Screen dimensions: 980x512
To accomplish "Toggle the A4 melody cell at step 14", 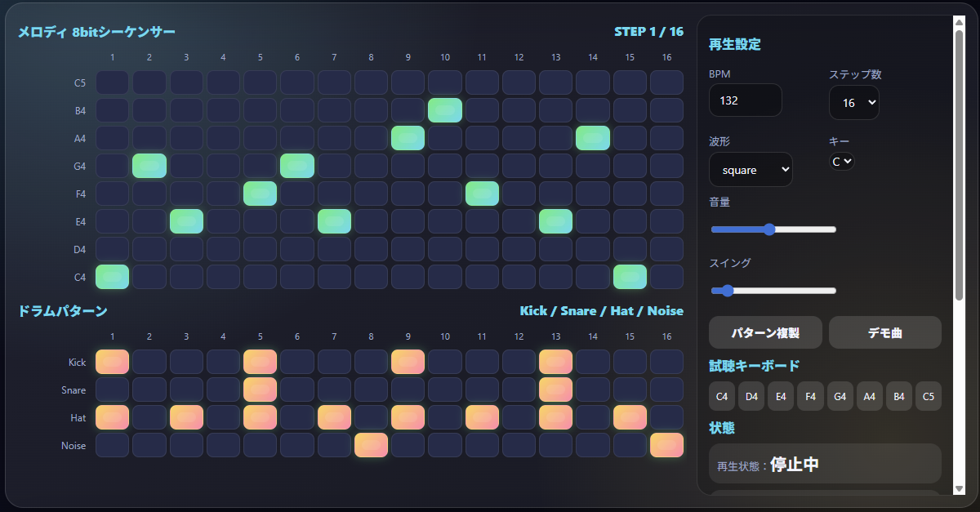I will (x=593, y=138).
